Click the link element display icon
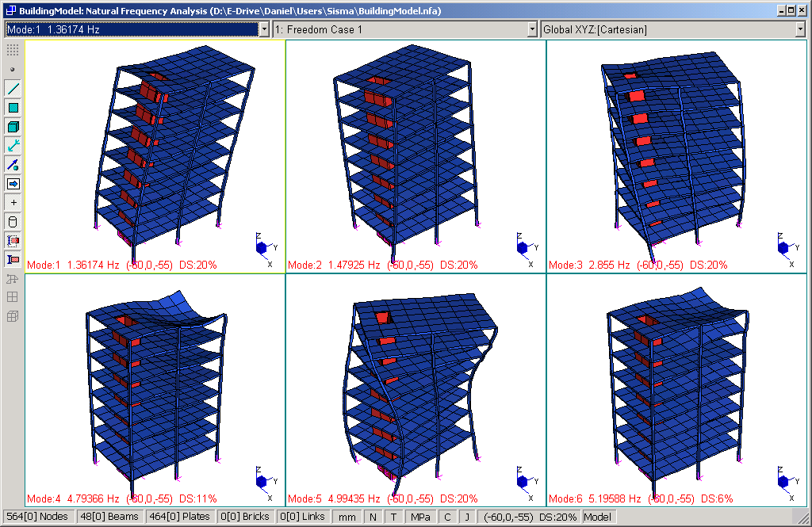This screenshot has height=527, width=812. pos(13,146)
